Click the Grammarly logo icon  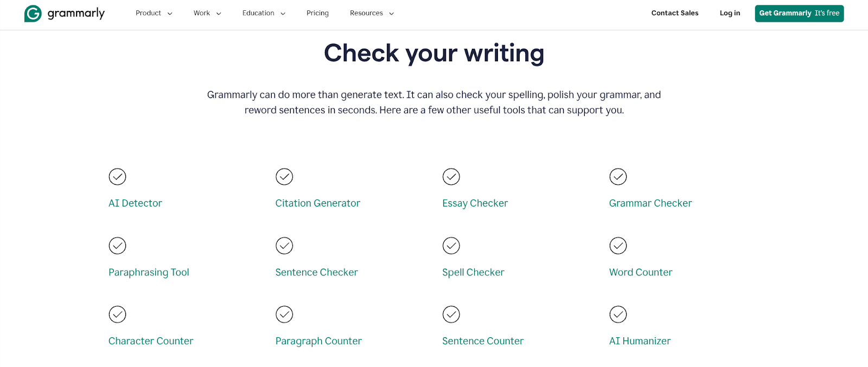click(x=33, y=14)
